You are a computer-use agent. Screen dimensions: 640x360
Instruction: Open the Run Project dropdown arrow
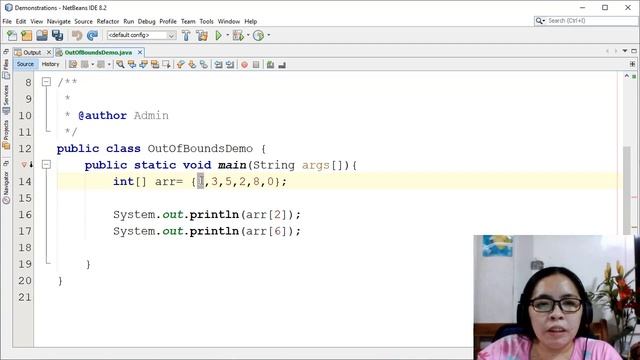228,36
